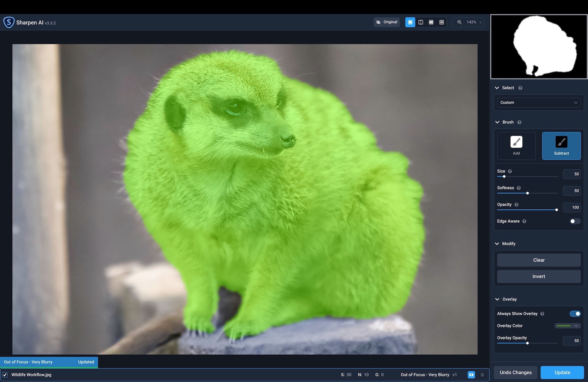Click the blue mask icon in file row
The width and height of the screenshot is (588, 382).
tap(471, 375)
